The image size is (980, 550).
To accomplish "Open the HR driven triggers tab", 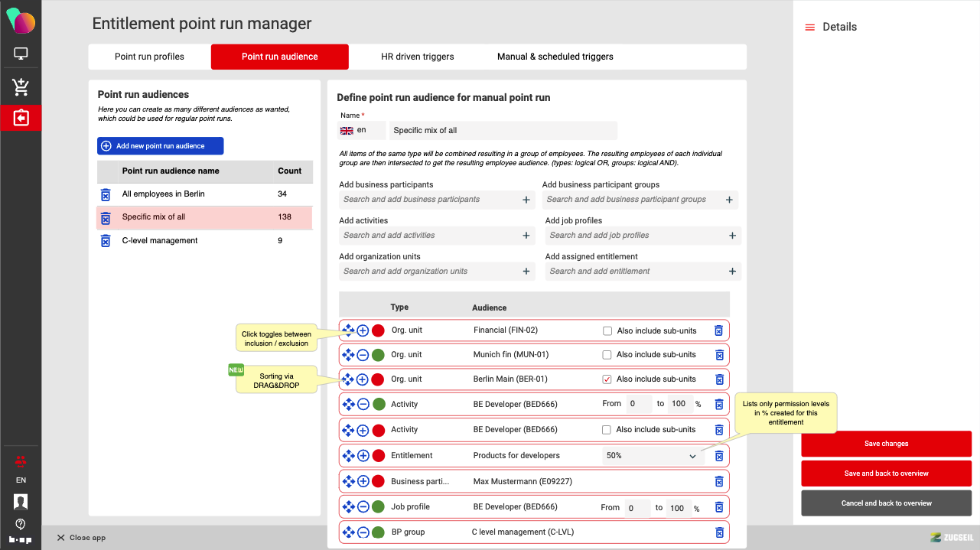I will (x=417, y=57).
